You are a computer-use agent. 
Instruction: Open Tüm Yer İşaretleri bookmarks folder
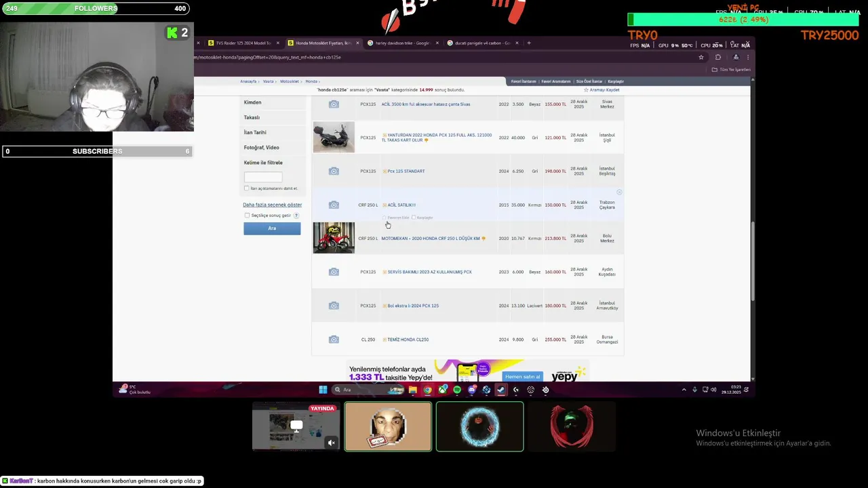point(732,70)
